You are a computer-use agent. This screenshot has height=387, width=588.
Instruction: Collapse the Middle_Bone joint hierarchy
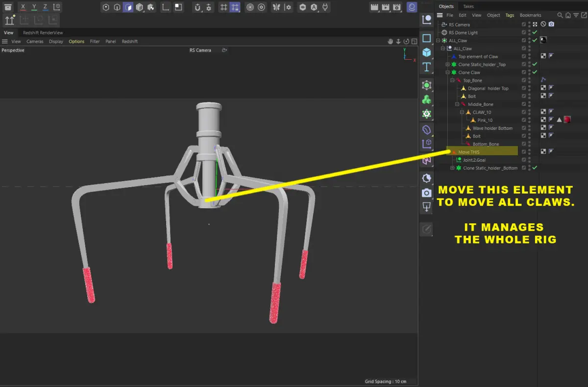click(457, 104)
